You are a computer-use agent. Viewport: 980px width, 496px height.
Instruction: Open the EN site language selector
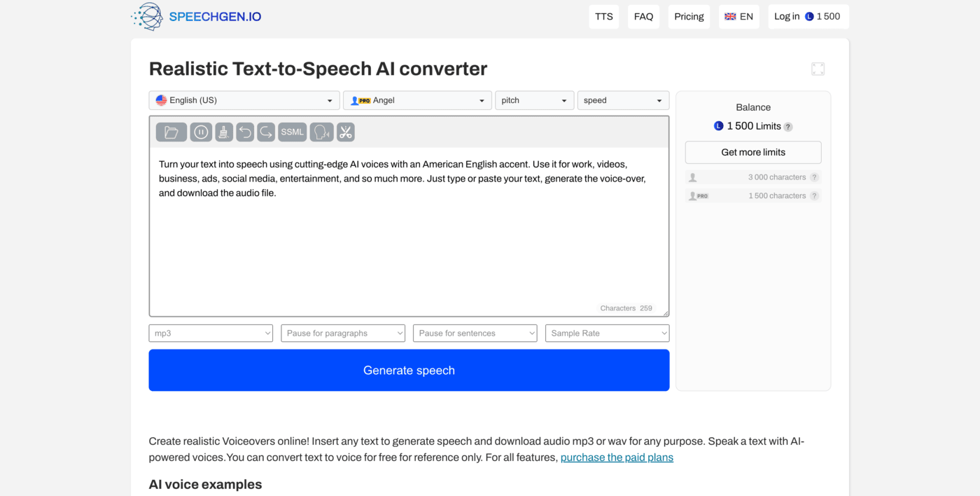(739, 17)
